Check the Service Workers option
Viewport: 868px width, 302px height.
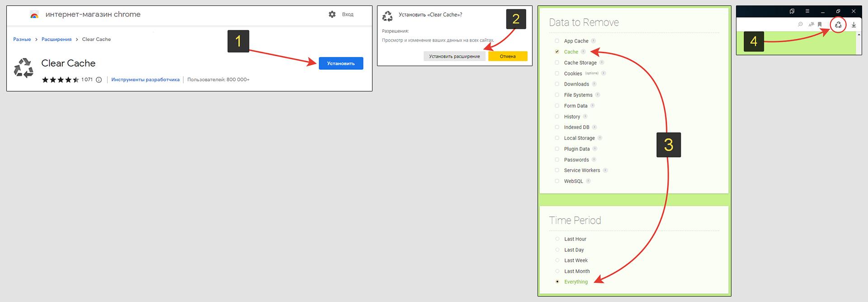(557, 170)
